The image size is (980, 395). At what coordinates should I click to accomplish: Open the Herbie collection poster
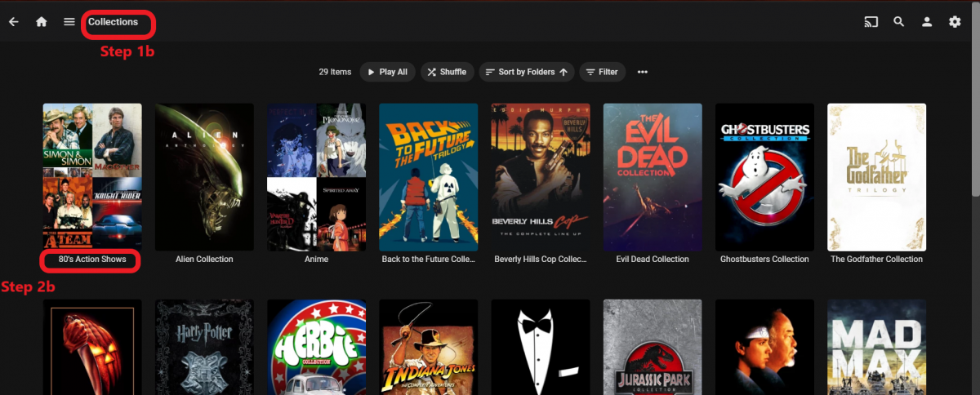coord(316,347)
